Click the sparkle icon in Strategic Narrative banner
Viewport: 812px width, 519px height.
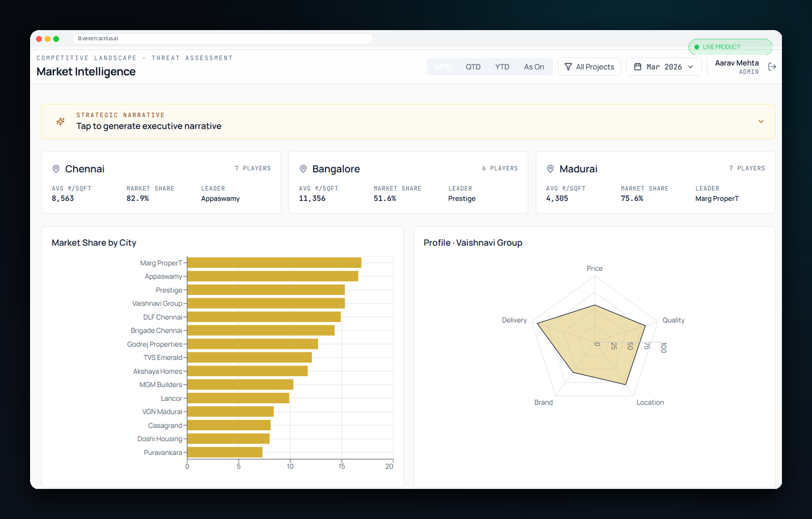click(61, 121)
